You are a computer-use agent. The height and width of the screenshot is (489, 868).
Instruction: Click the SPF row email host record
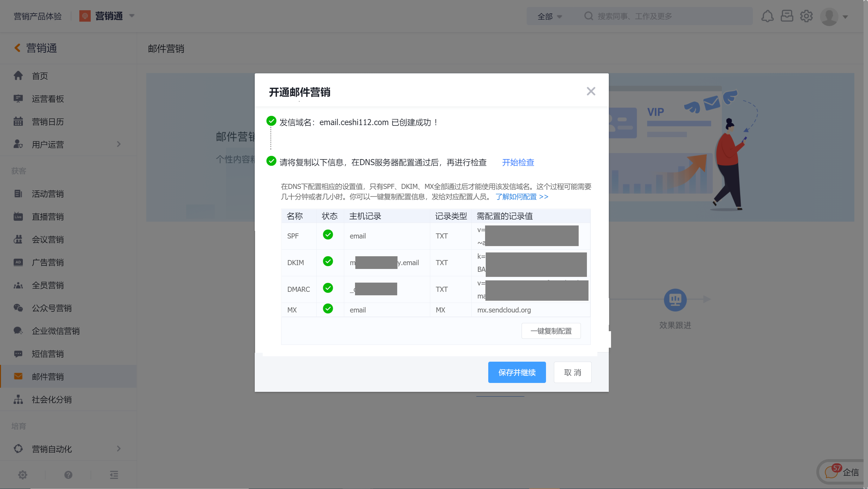point(358,236)
